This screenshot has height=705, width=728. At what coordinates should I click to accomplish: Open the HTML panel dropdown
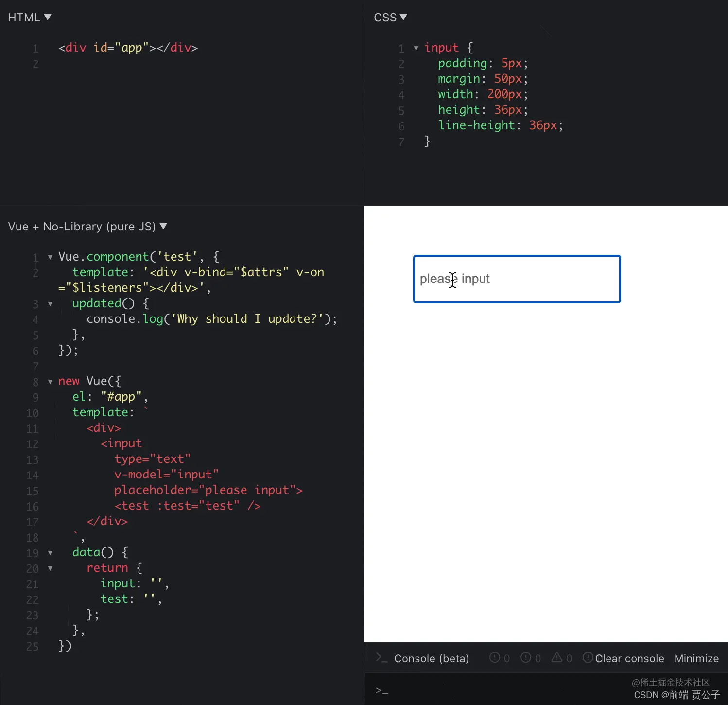[x=48, y=17]
